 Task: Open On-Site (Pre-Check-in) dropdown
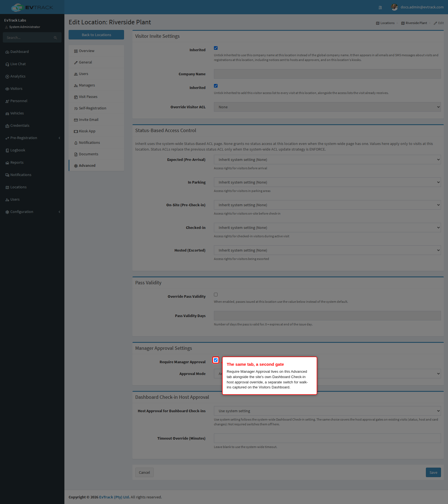pyautogui.click(x=327, y=205)
